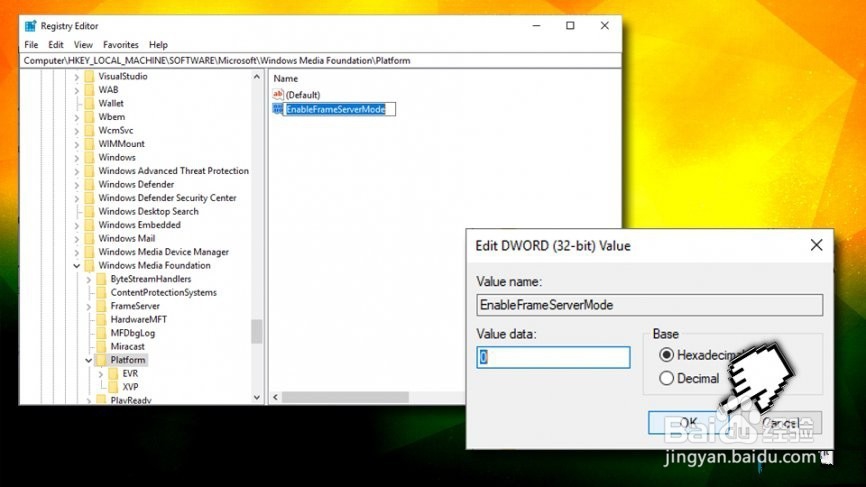Viewport: 866px width, 487px height.
Task: Select the Hexadecimal base option
Action: [667, 354]
